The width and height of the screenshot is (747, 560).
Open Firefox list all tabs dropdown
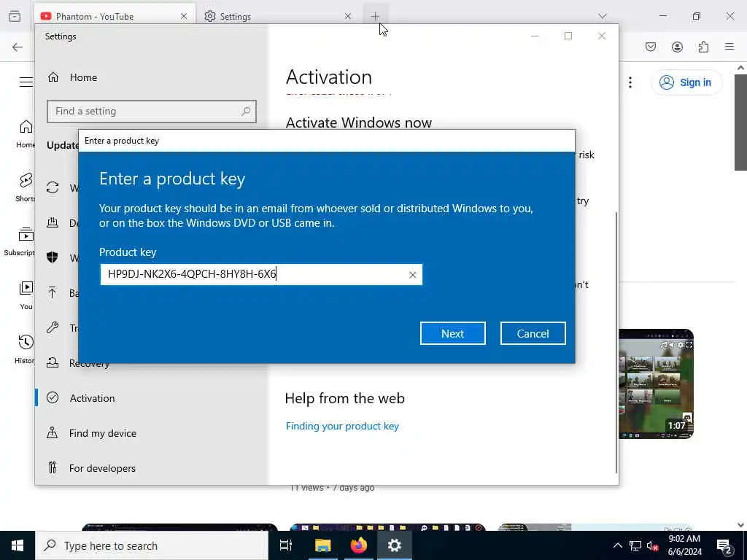tap(603, 16)
